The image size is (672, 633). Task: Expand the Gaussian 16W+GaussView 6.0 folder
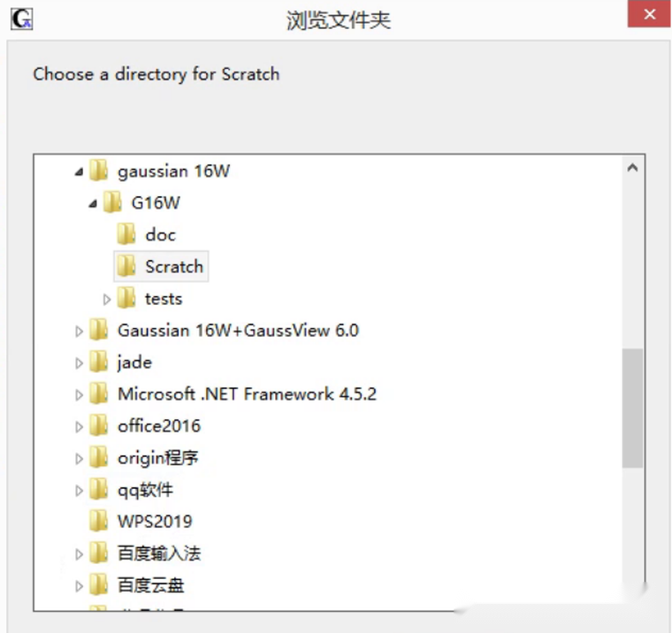(x=79, y=332)
